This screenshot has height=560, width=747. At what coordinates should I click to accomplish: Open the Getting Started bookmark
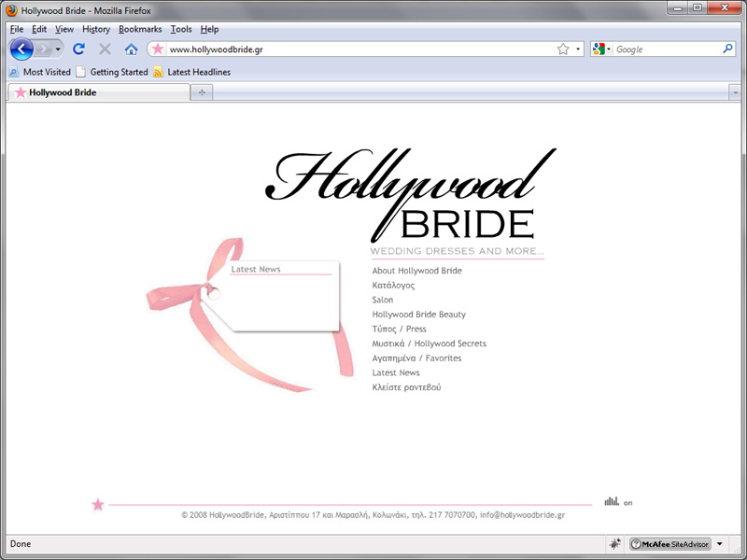(x=112, y=72)
